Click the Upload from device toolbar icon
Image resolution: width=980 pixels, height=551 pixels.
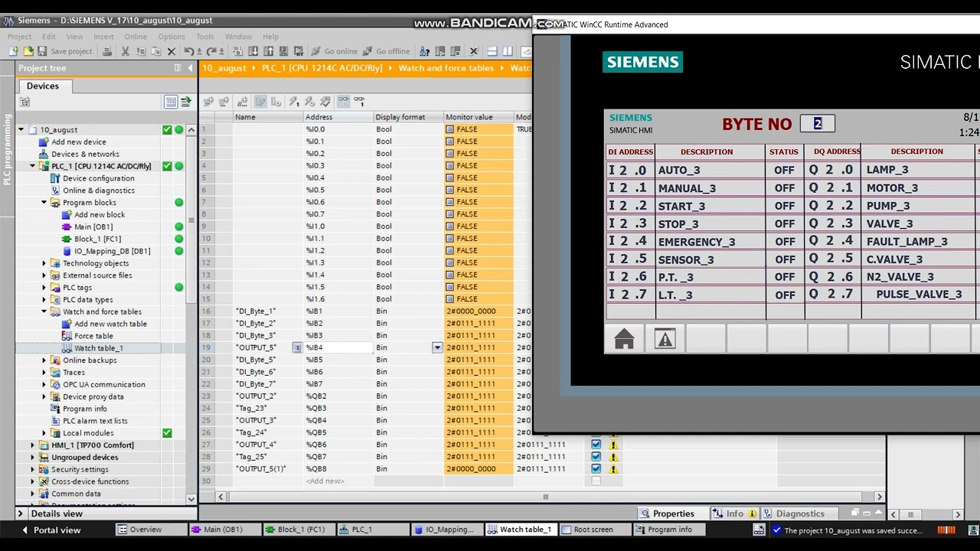coord(268,51)
